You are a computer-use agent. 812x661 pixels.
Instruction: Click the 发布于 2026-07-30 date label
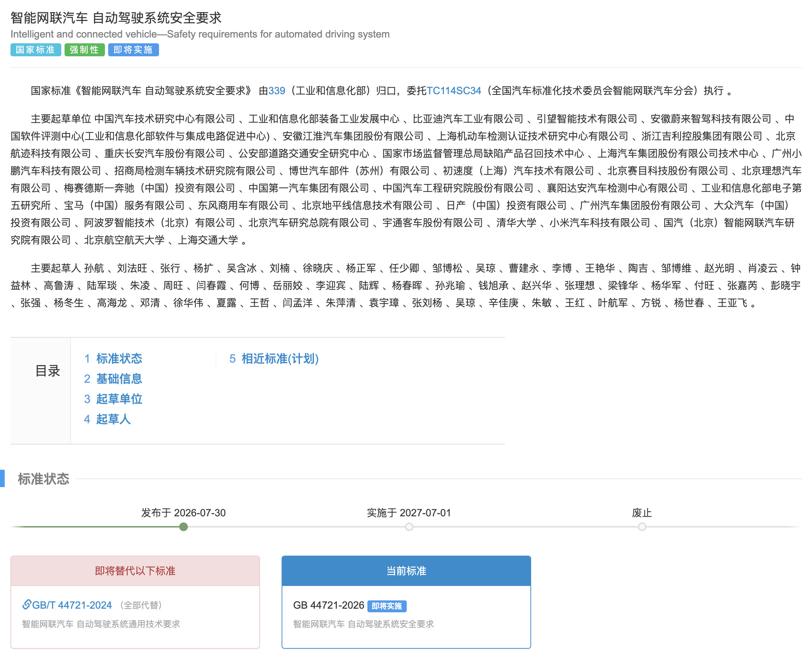pos(184,513)
